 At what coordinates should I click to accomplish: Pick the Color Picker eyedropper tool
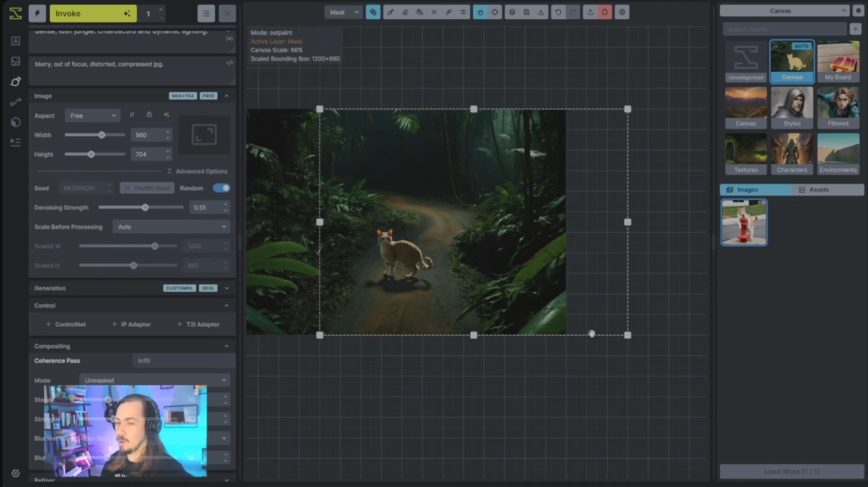[449, 12]
